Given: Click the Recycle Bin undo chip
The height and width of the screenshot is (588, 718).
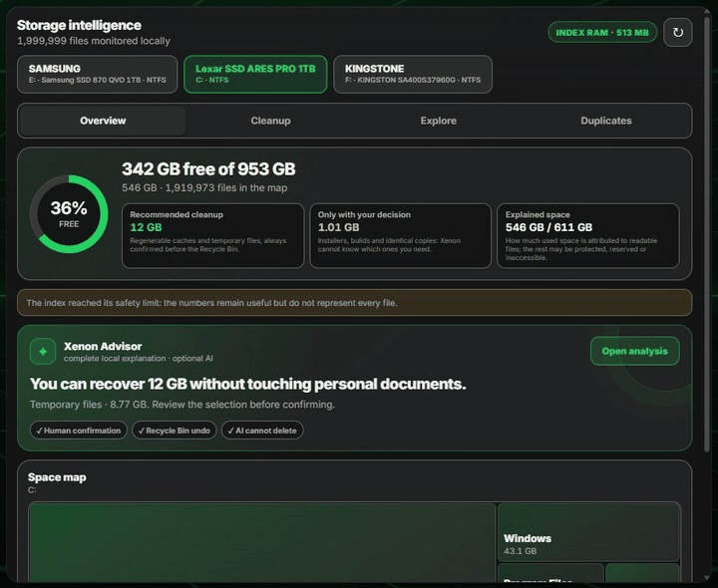Looking at the screenshot, I should click(174, 431).
